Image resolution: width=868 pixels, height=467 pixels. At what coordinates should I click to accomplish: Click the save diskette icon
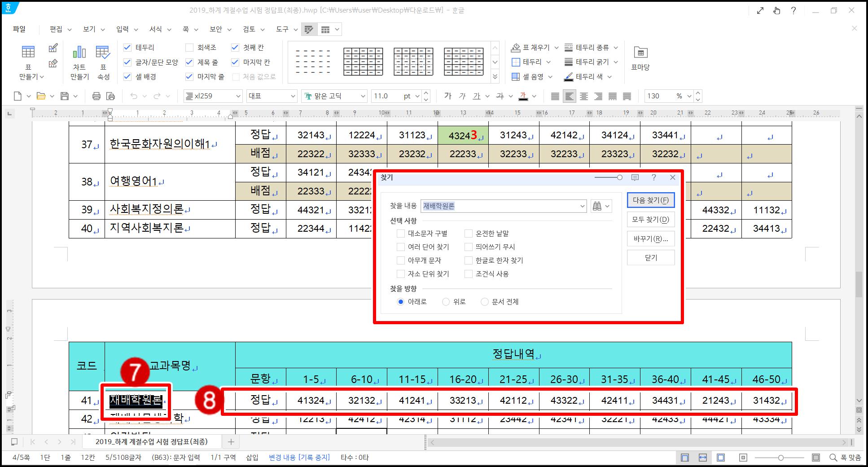(65, 96)
